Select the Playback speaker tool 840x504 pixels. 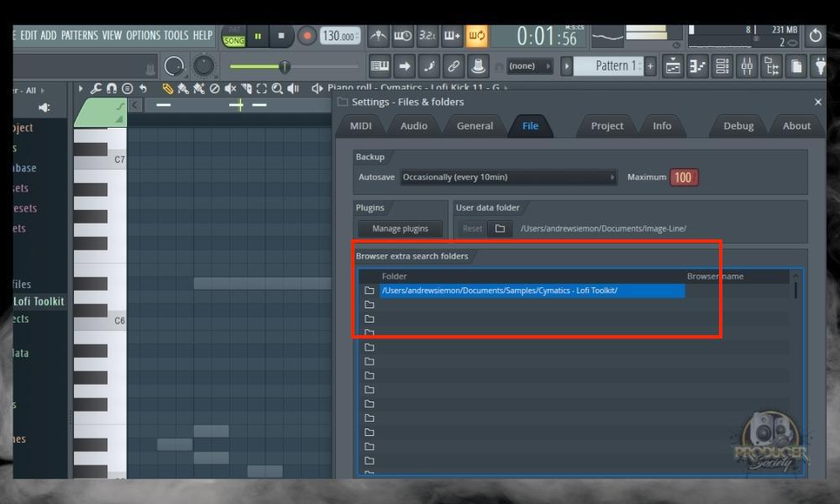click(292, 88)
